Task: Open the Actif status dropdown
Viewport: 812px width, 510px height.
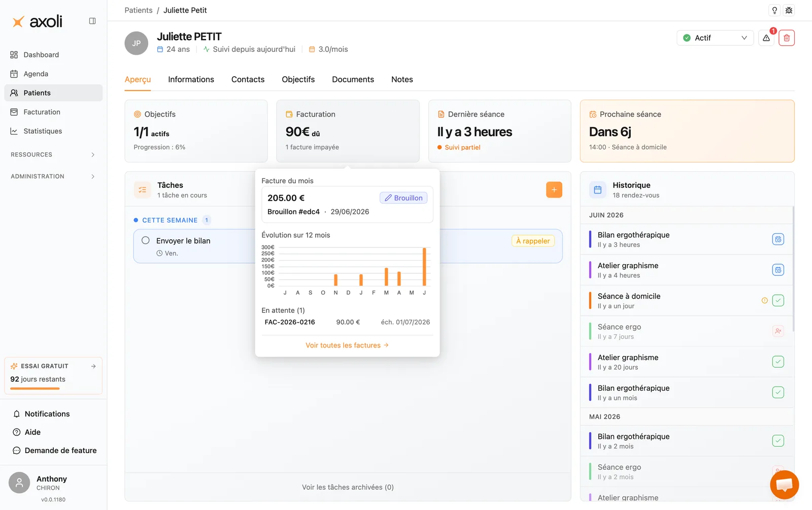Action: [x=715, y=38]
